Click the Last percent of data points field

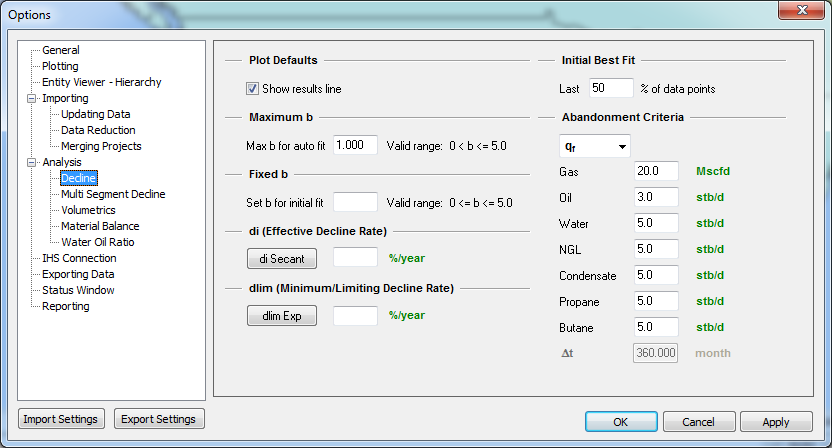(x=611, y=89)
